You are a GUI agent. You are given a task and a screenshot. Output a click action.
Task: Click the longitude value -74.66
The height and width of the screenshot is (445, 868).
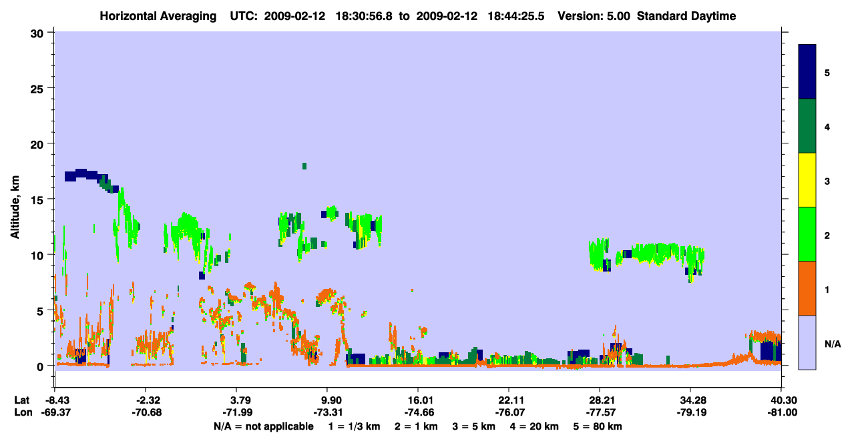pos(418,412)
